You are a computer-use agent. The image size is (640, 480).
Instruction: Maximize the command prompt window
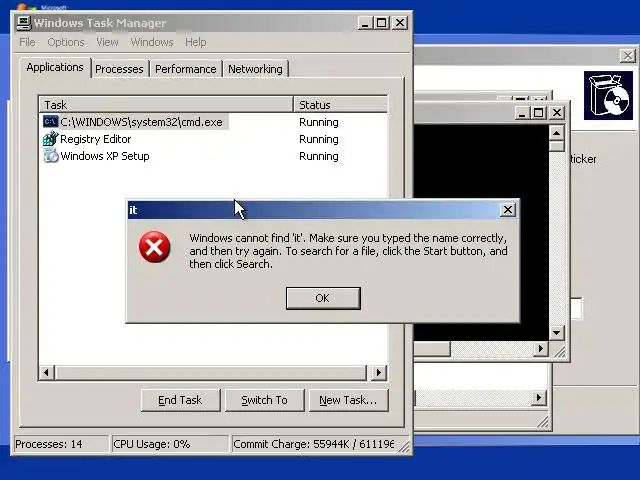[x=538, y=113]
